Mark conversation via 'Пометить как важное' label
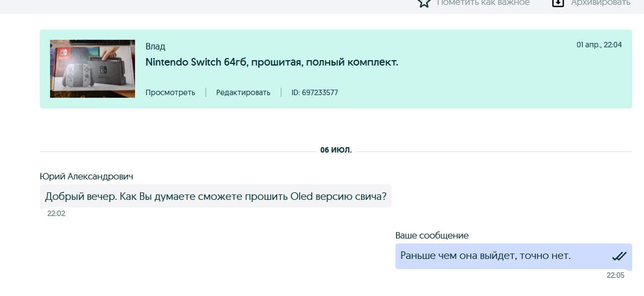 (x=483, y=3)
